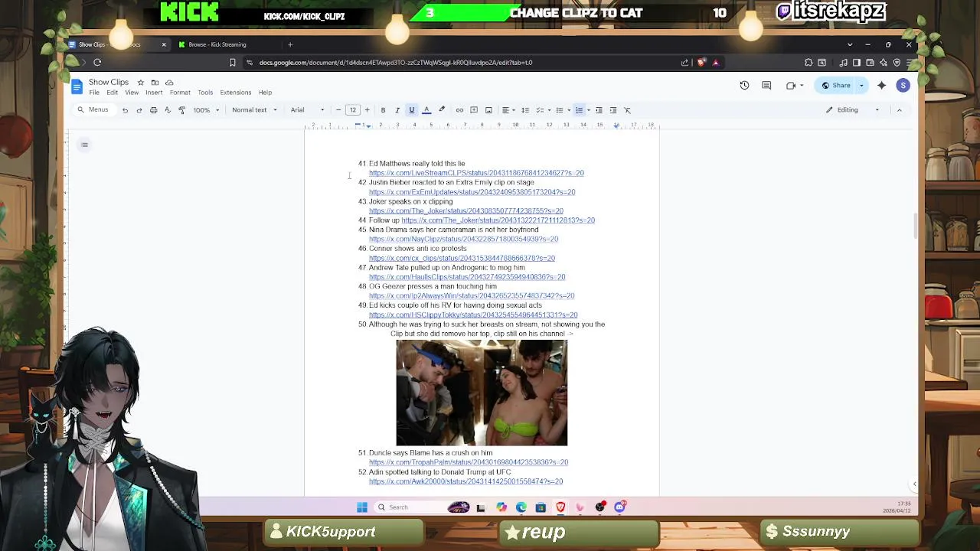Add a comment using the toolbar icon
This screenshot has height=551, width=980.
(474, 110)
